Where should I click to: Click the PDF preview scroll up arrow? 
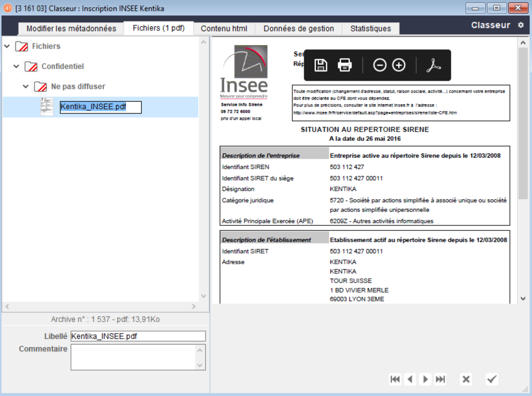(x=523, y=42)
